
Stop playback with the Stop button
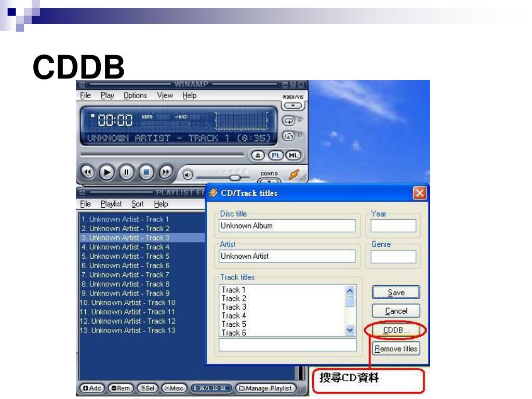pos(146,172)
